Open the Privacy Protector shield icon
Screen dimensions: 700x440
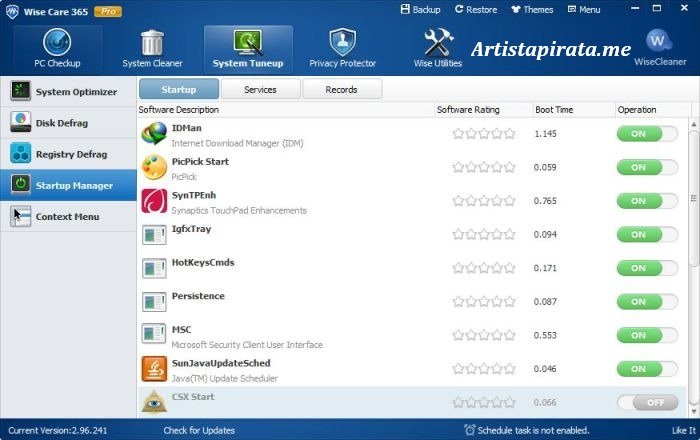(x=342, y=42)
